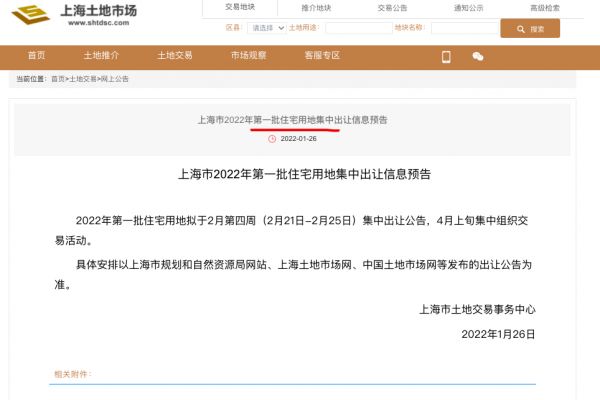Switch to the 交易公告 tab

coord(392,7)
